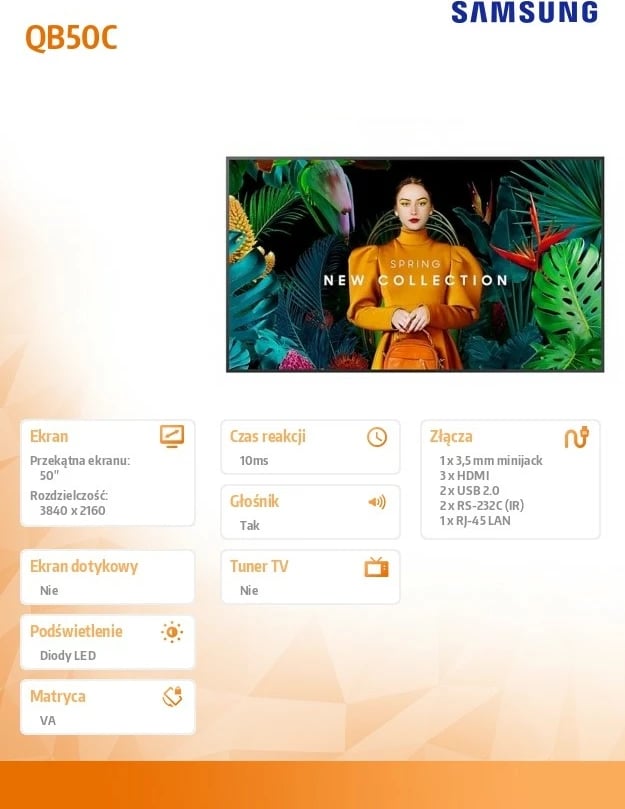Click the brightness icon next to Podświetlenie
Image resolution: width=625 pixels, height=809 pixels.
tap(172, 632)
